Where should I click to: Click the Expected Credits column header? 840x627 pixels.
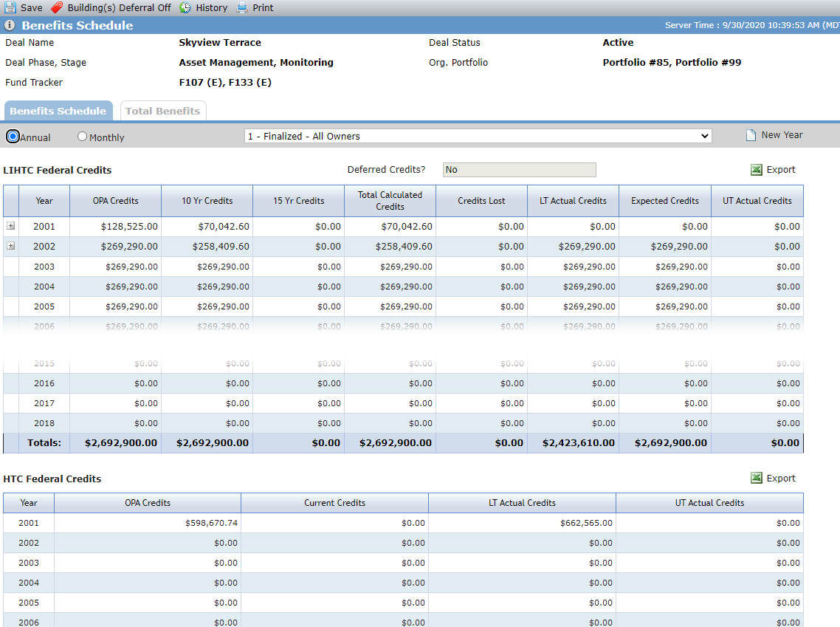(x=665, y=201)
